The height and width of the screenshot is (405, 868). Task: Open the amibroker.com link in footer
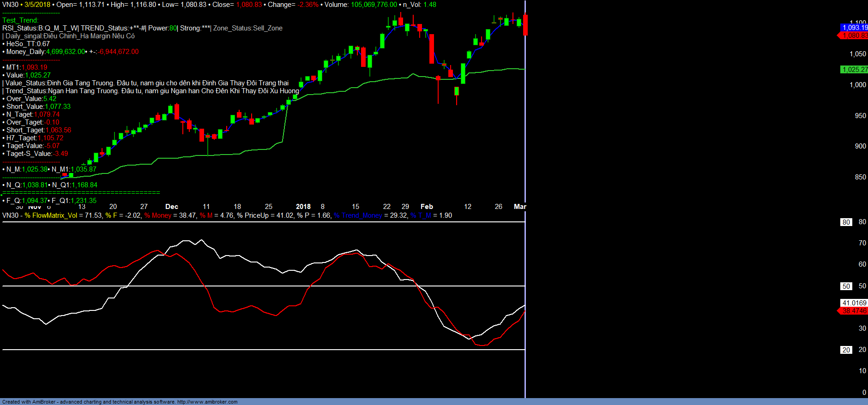(207, 402)
